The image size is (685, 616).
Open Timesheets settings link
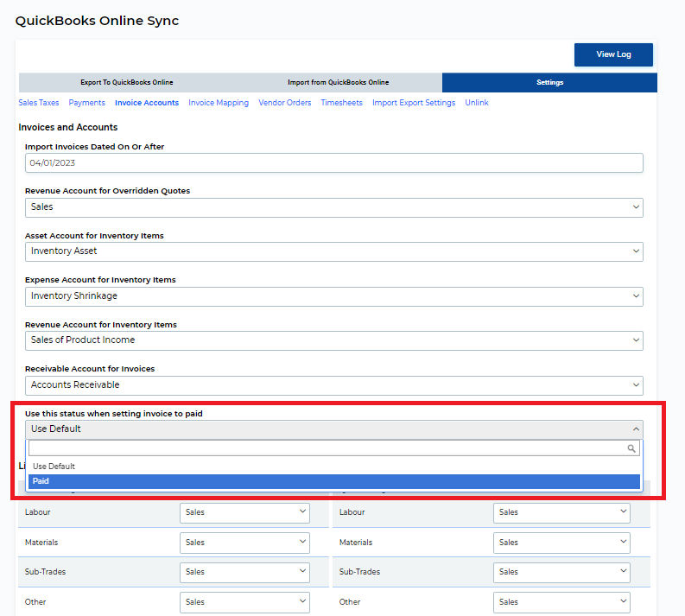(x=341, y=103)
